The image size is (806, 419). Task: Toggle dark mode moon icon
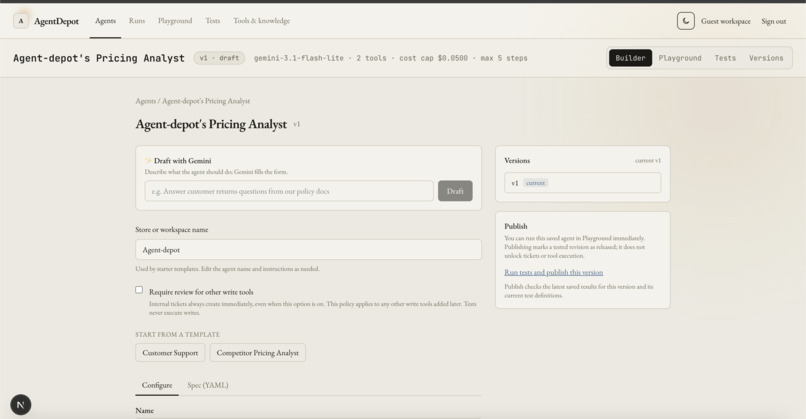click(x=686, y=21)
